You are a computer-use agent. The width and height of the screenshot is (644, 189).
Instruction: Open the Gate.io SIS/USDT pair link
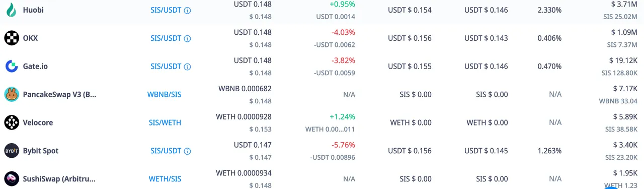[x=166, y=66]
